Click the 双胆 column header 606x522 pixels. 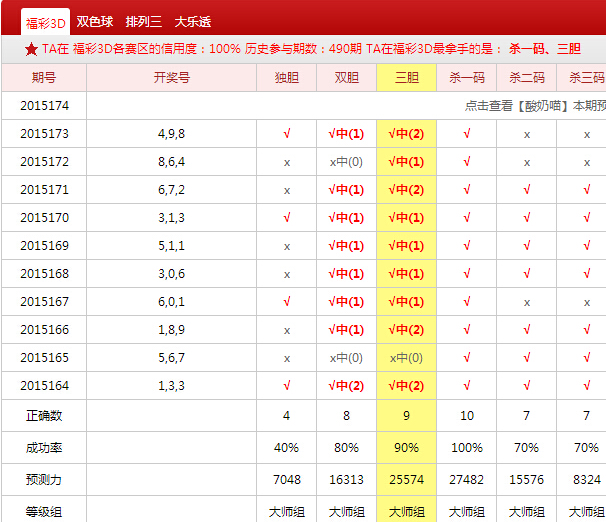[347, 78]
